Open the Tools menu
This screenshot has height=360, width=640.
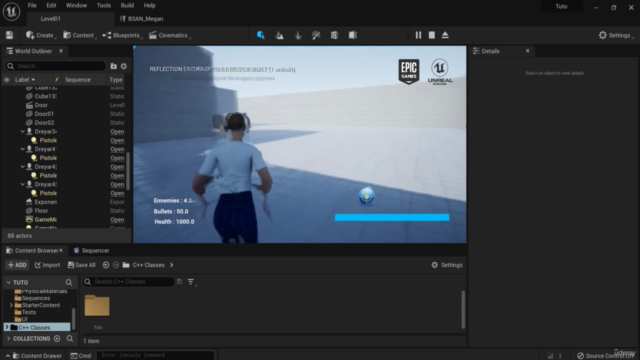pos(104,5)
